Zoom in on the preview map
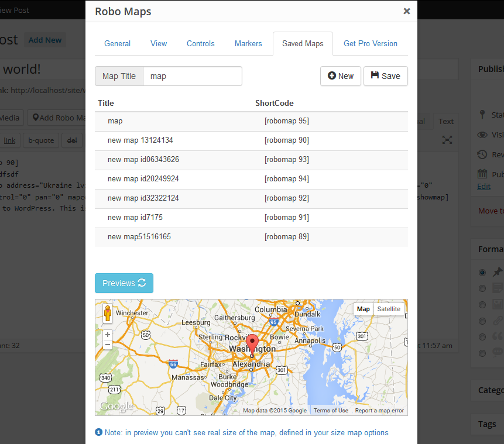504x444 pixels. pyautogui.click(x=108, y=335)
